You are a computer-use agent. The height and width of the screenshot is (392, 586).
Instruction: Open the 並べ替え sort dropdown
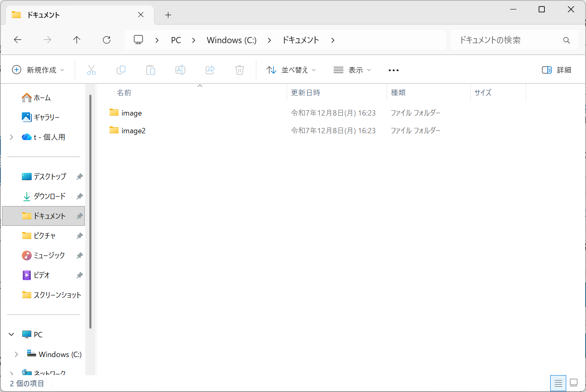[x=291, y=70]
